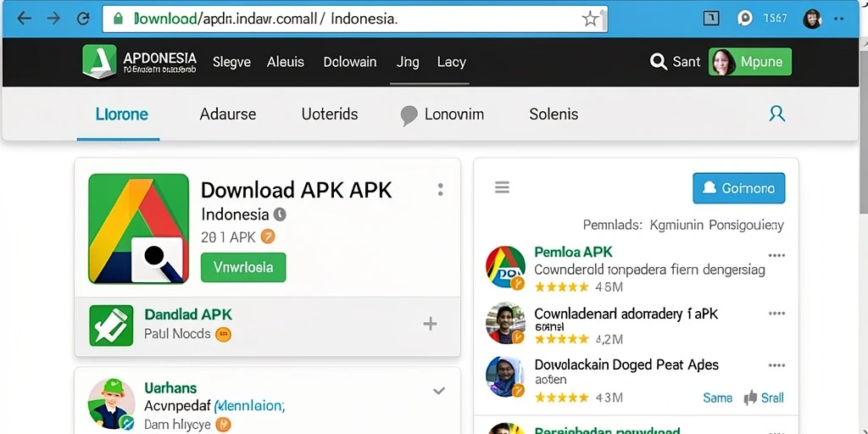Open options dots for Pemloa APK
The image size is (868, 434).
pyautogui.click(x=776, y=256)
